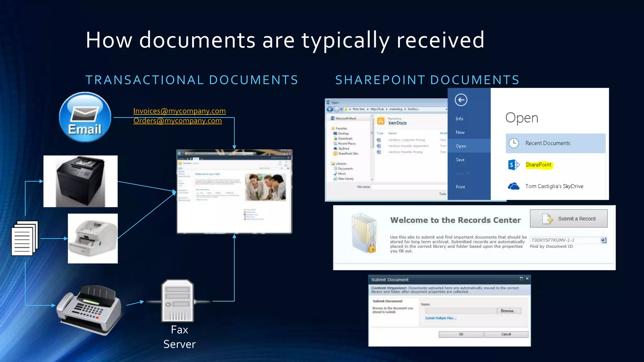Select the black printer image
This screenshot has height=362, width=644.
[80, 181]
